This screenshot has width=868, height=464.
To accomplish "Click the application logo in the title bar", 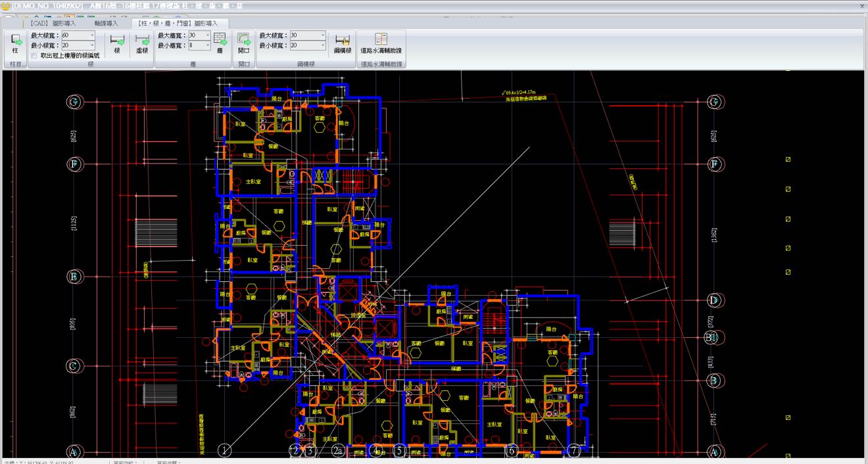I will click(6, 5).
